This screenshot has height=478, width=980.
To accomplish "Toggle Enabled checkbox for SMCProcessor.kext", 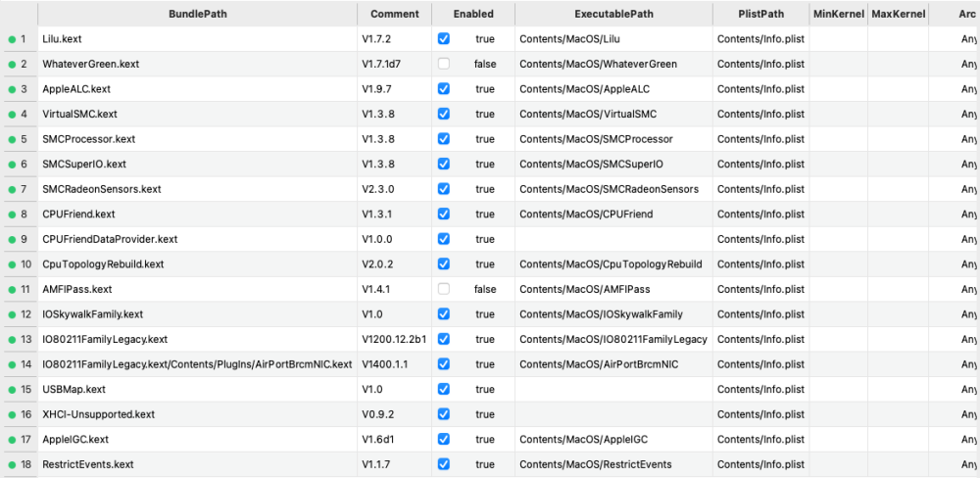I will point(444,139).
